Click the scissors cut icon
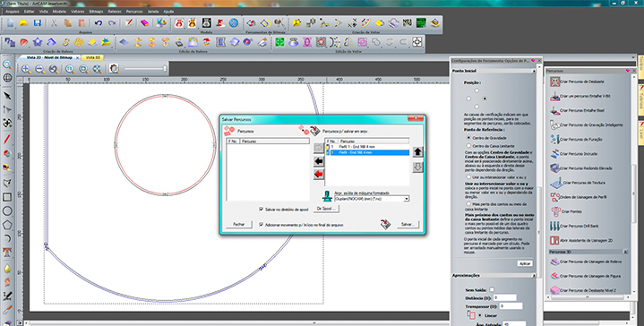This screenshot has height=326, width=644. [x=55, y=23]
